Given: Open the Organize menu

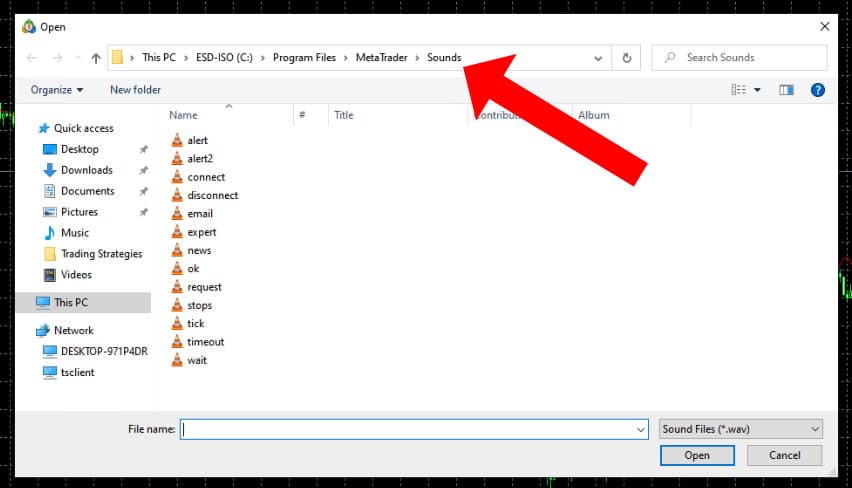Looking at the screenshot, I should [x=57, y=90].
